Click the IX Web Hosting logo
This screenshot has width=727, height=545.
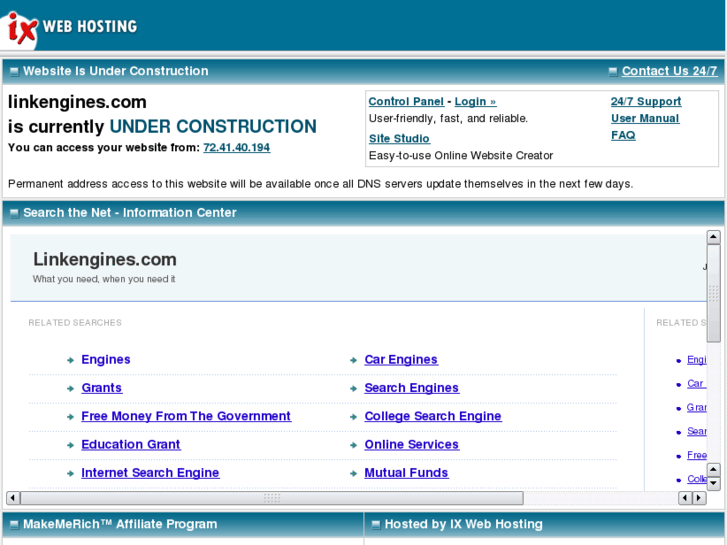click(x=70, y=27)
